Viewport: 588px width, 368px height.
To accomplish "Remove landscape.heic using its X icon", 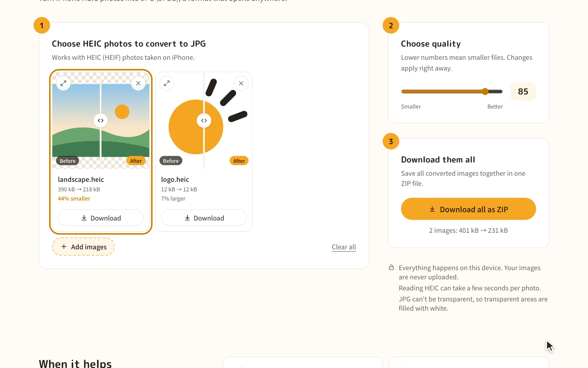I will [x=138, y=83].
